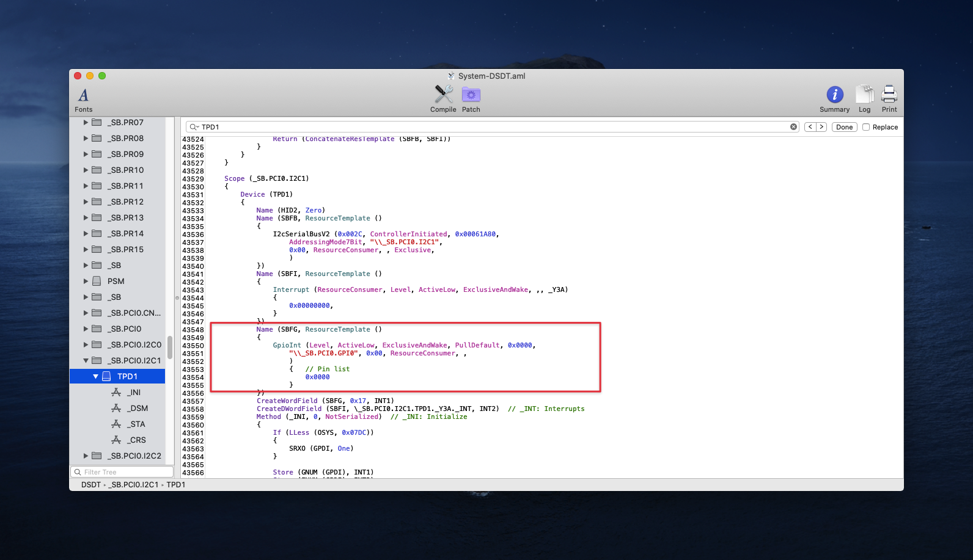Enable the Replace checkbox

pyautogui.click(x=866, y=127)
